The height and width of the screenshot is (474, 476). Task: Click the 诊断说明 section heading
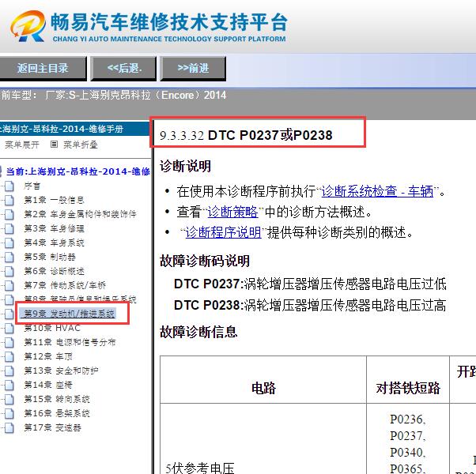click(x=185, y=166)
